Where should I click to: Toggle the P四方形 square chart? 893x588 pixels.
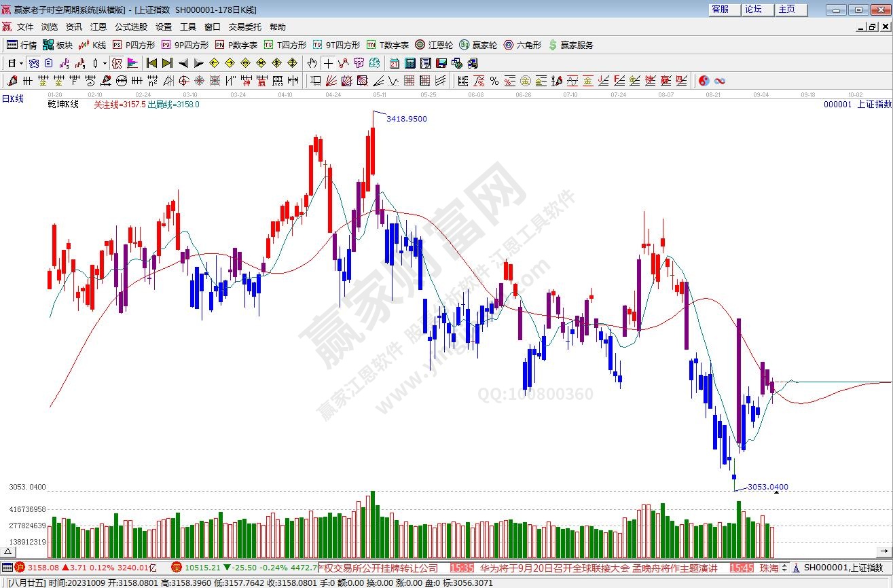(134, 45)
